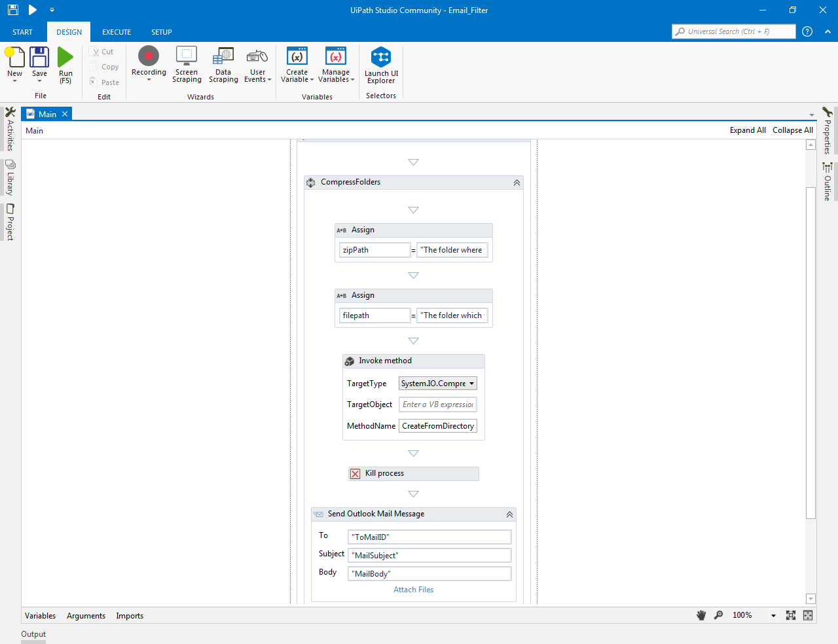Click the Universal Search field
Screen dimensions: 838x644
click(733, 31)
